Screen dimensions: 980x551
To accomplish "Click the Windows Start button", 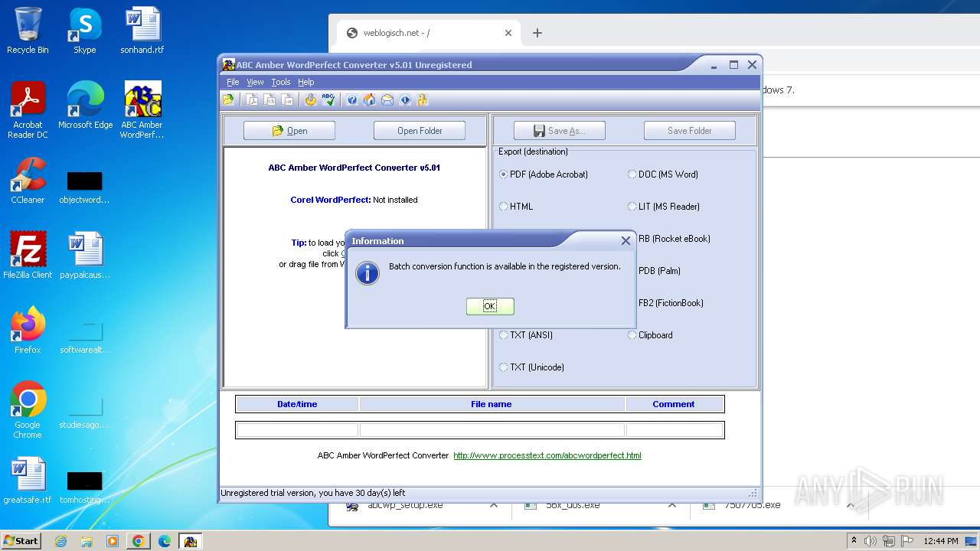I will click(21, 540).
